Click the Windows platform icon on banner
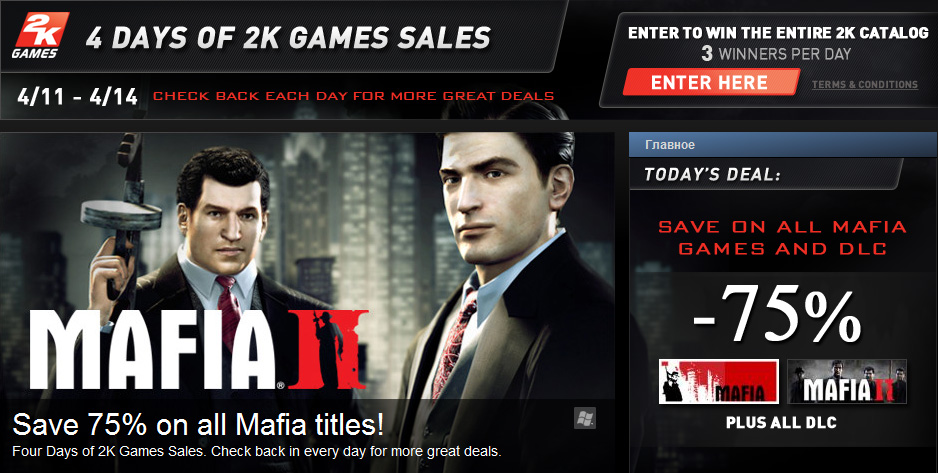The image size is (938, 473). pos(585,418)
